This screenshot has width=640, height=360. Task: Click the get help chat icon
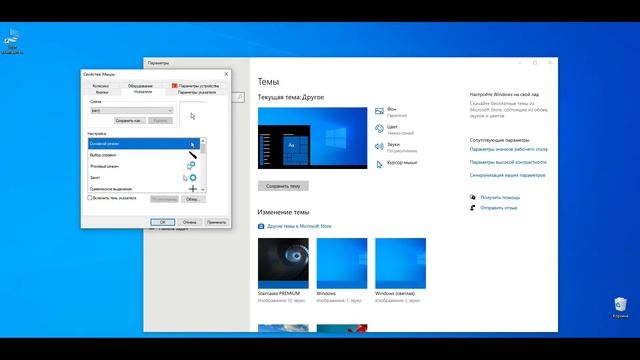click(473, 197)
